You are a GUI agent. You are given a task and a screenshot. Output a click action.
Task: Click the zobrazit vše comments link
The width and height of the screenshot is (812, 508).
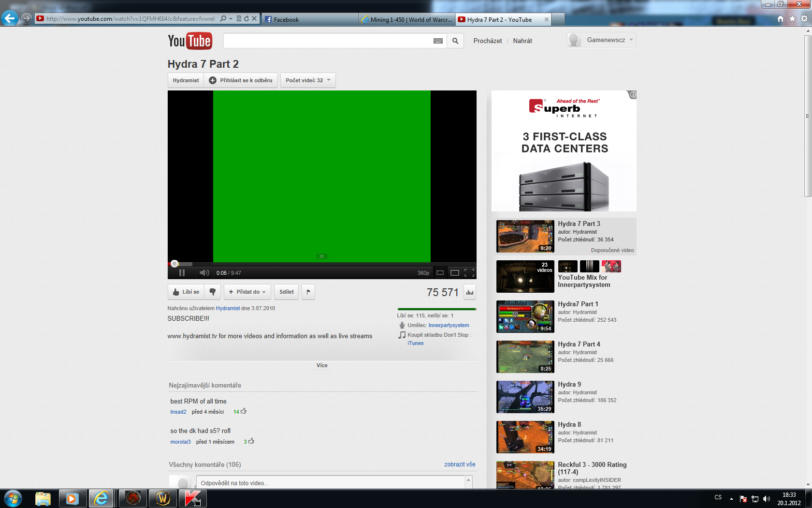(460, 464)
